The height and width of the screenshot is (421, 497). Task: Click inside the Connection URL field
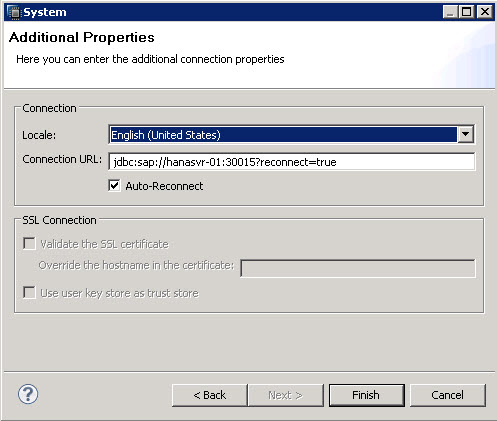(x=292, y=162)
